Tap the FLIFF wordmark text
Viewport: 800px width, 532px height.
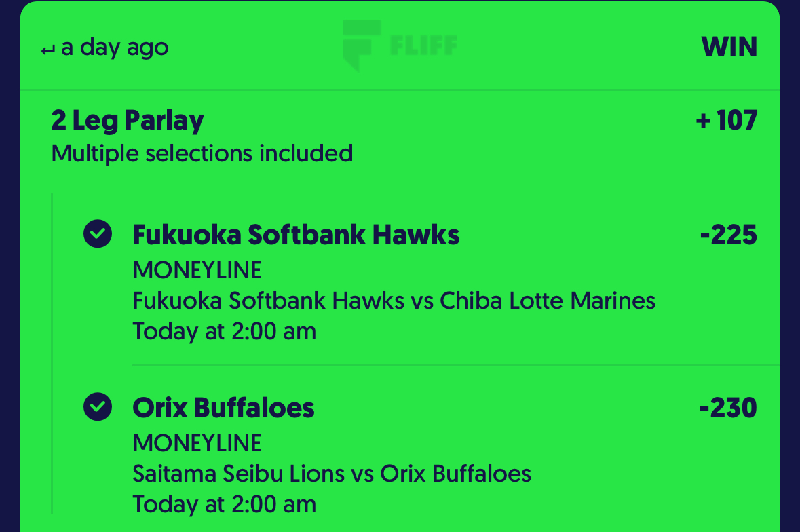click(x=423, y=45)
